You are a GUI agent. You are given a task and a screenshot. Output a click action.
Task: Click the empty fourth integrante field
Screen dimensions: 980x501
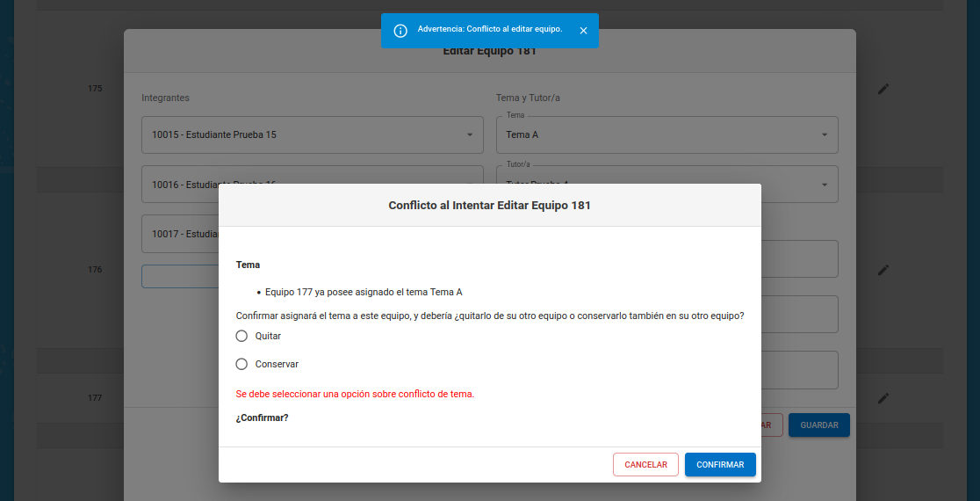coord(180,276)
